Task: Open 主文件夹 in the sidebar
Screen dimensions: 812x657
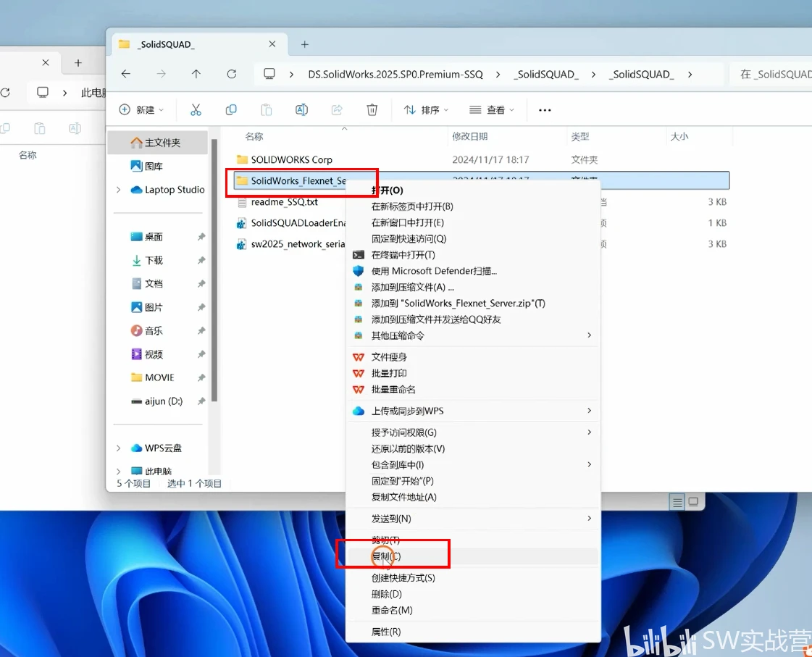Action: pyautogui.click(x=157, y=143)
